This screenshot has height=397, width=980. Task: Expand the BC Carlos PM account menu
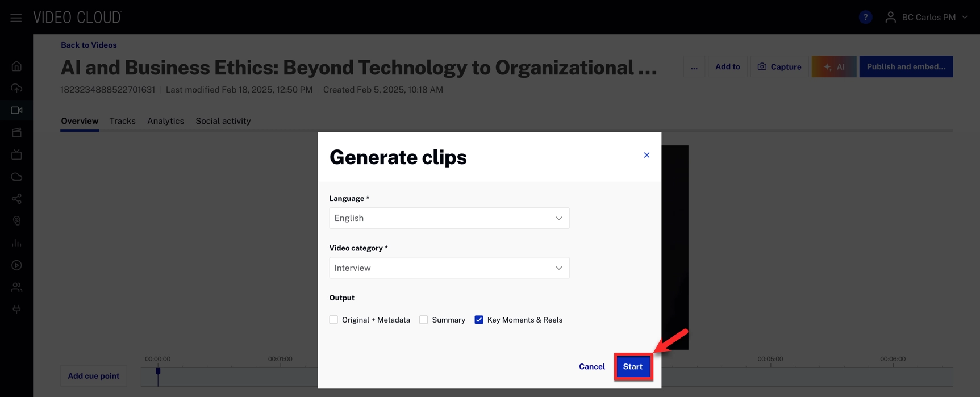pos(928,18)
